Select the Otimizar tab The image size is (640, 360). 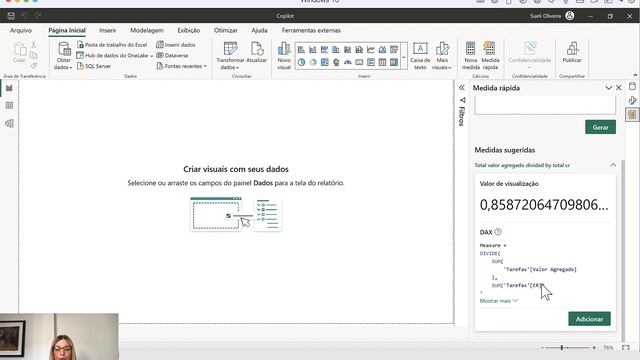226,30
